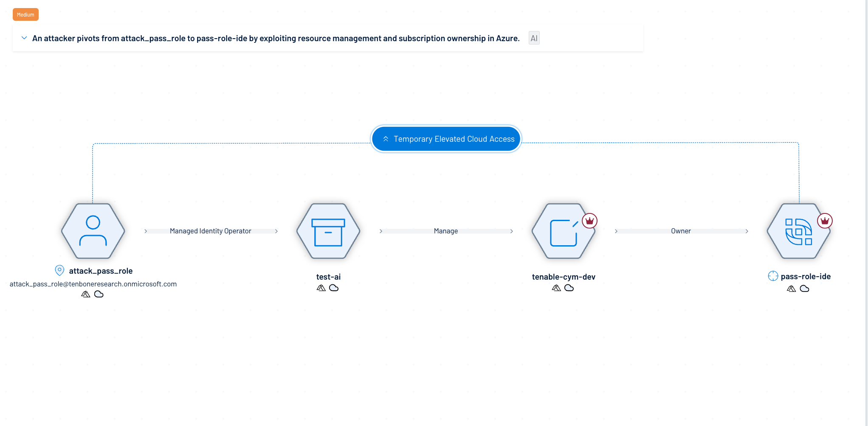Click the attack path description headline
The height and width of the screenshot is (426, 868).
point(276,38)
